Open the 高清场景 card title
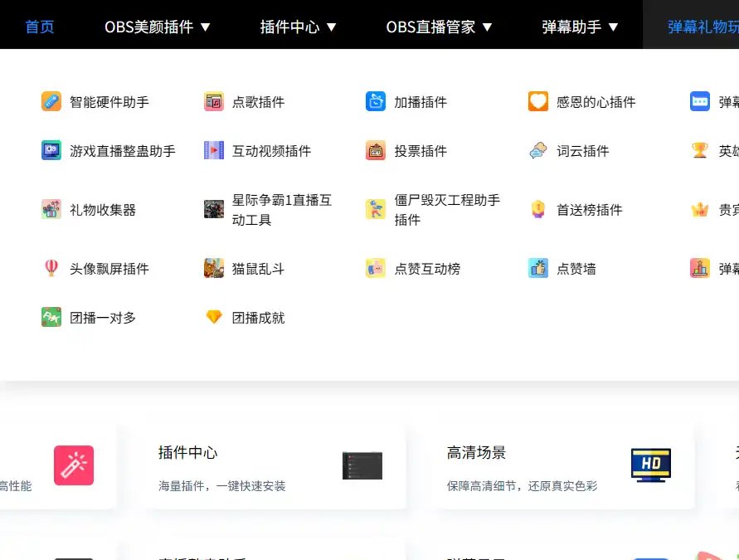 476,452
